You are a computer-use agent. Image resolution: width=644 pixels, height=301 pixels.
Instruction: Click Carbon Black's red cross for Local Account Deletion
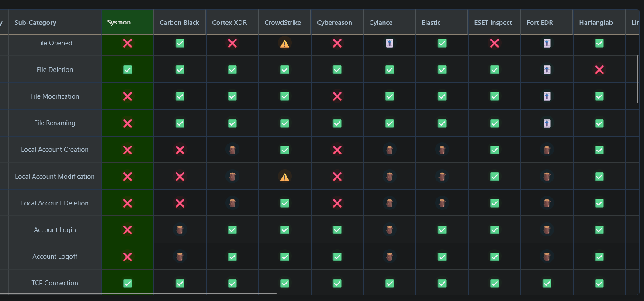180,203
